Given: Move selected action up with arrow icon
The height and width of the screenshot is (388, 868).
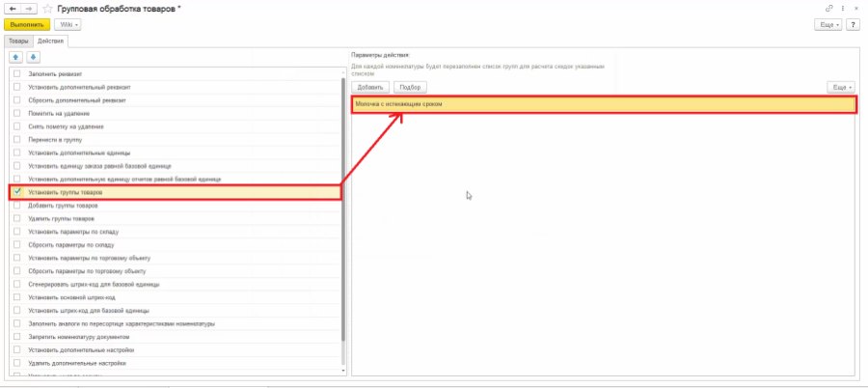Looking at the screenshot, I should coord(16,57).
